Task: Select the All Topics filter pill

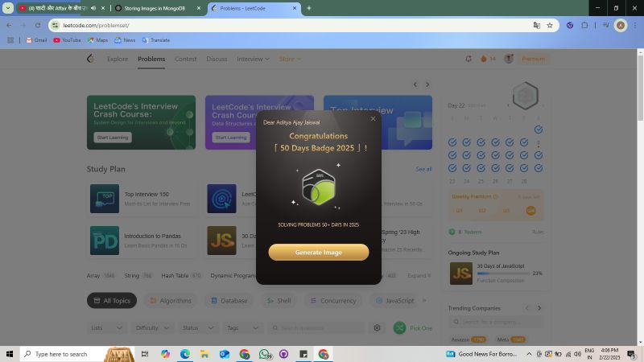Action: (112, 300)
